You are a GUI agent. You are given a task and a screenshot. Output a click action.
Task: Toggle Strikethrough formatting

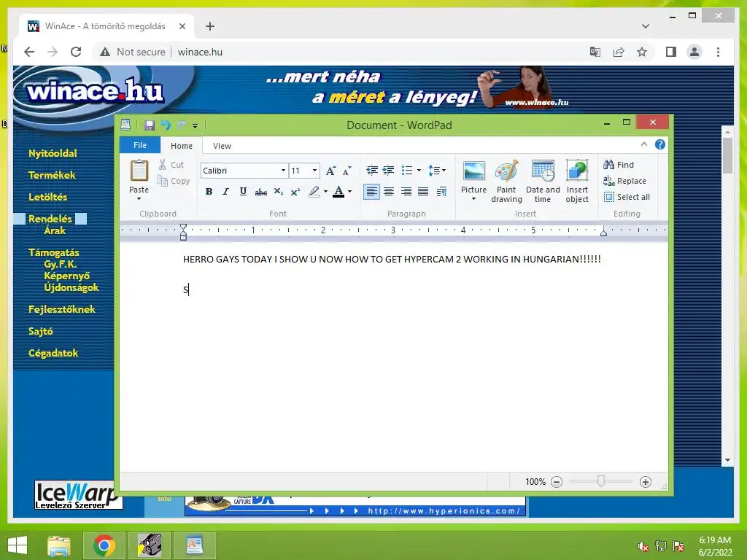point(260,192)
